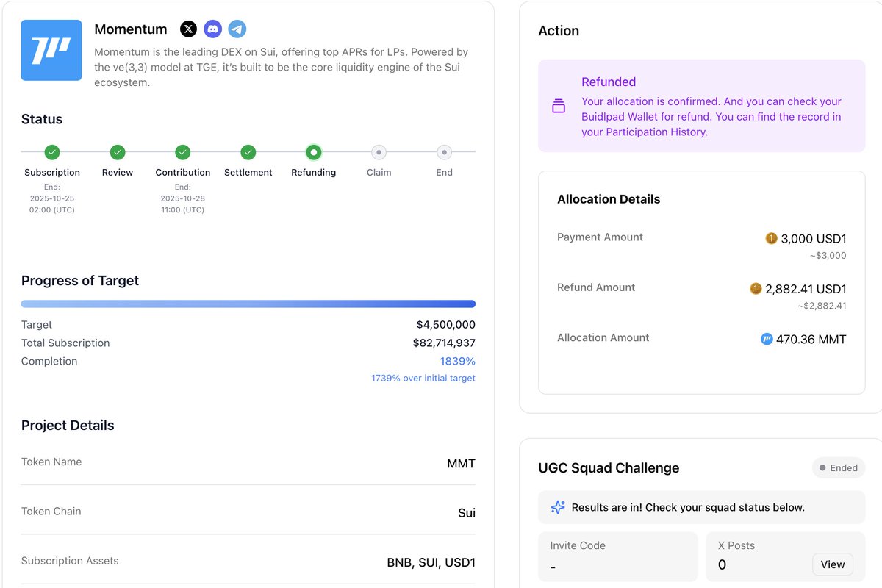Image resolution: width=882 pixels, height=588 pixels.
Task: Click sparkle icon in squad results banner
Action: [558, 507]
